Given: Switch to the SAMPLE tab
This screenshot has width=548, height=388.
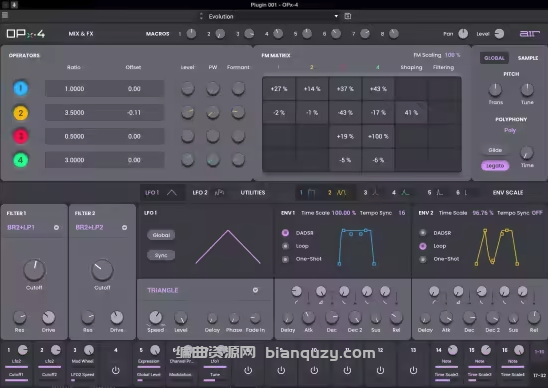Looking at the screenshot, I should pos(528,58).
